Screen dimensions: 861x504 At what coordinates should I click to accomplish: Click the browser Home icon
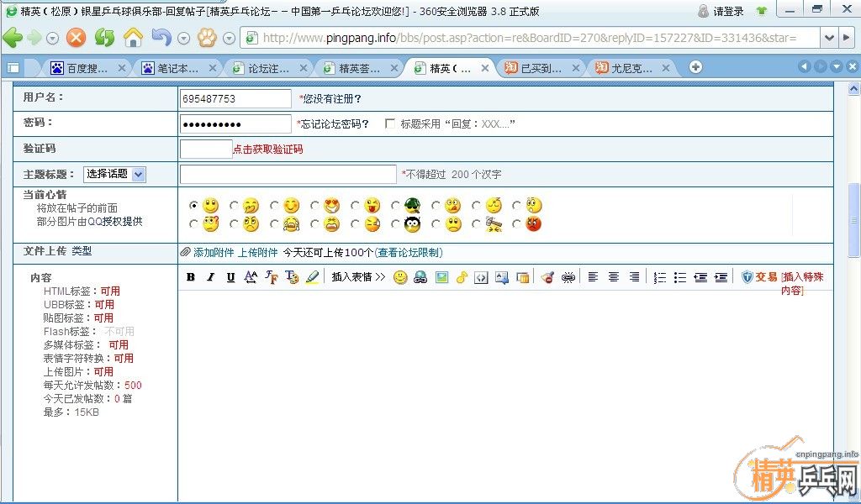(133, 37)
